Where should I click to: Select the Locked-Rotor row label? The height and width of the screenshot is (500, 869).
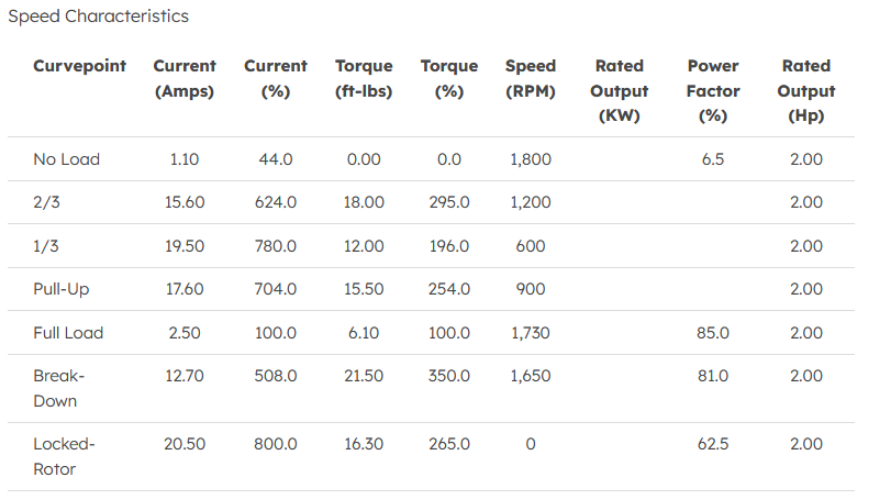pyautogui.click(x=60, y=456)
